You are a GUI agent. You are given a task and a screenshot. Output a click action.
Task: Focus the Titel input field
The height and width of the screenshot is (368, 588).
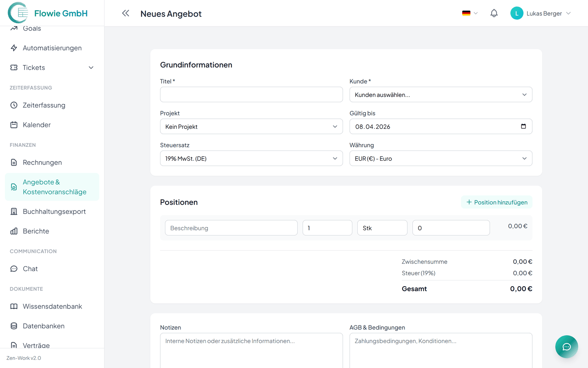(251, 95)
